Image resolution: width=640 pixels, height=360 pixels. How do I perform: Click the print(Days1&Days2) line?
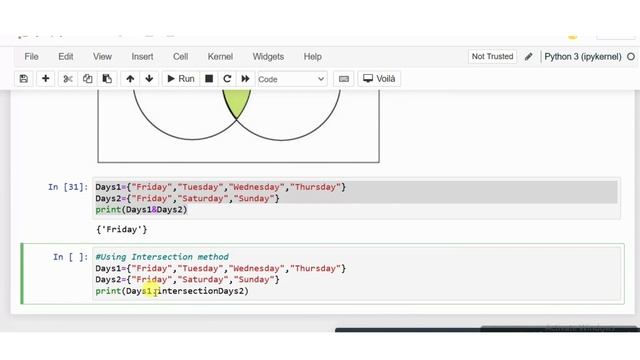coord(141,210)
